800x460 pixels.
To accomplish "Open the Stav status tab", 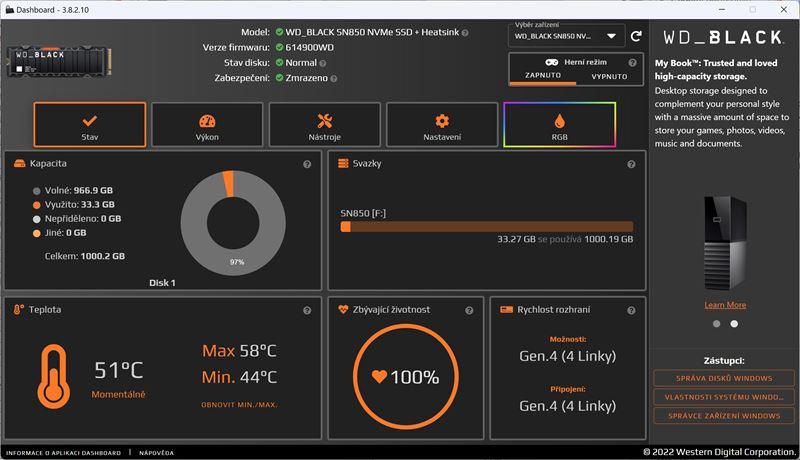I will coord(90,125).
